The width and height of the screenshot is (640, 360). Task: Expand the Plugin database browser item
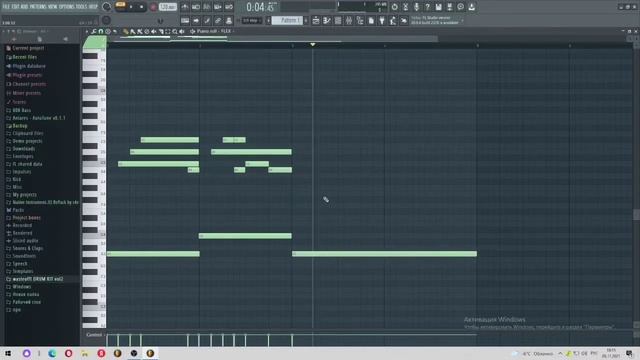[x=25, y=66]
